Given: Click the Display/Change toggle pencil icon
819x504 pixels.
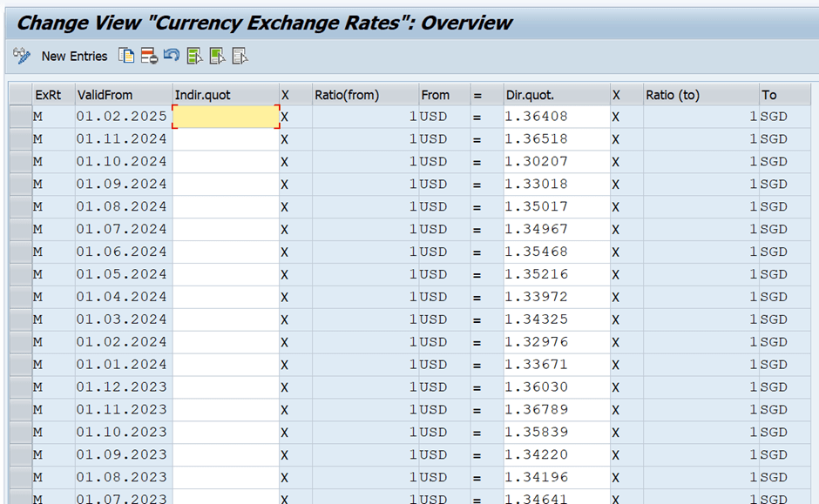Looking at the screenshot, I should (x=22, y=56).
